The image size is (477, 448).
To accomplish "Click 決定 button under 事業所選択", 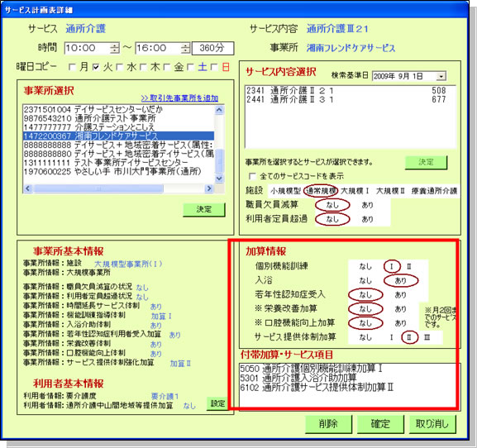I will [204, 209].
